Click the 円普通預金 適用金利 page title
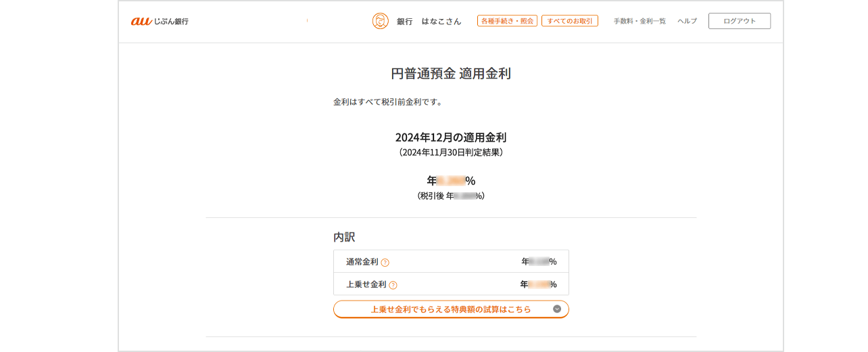Screen dimensions: 868x352 tap(451, 74)
